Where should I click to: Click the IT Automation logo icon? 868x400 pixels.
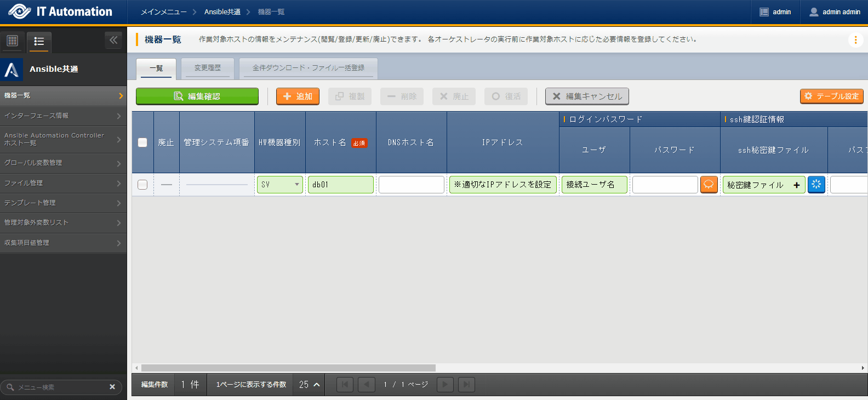coord(19,12)
